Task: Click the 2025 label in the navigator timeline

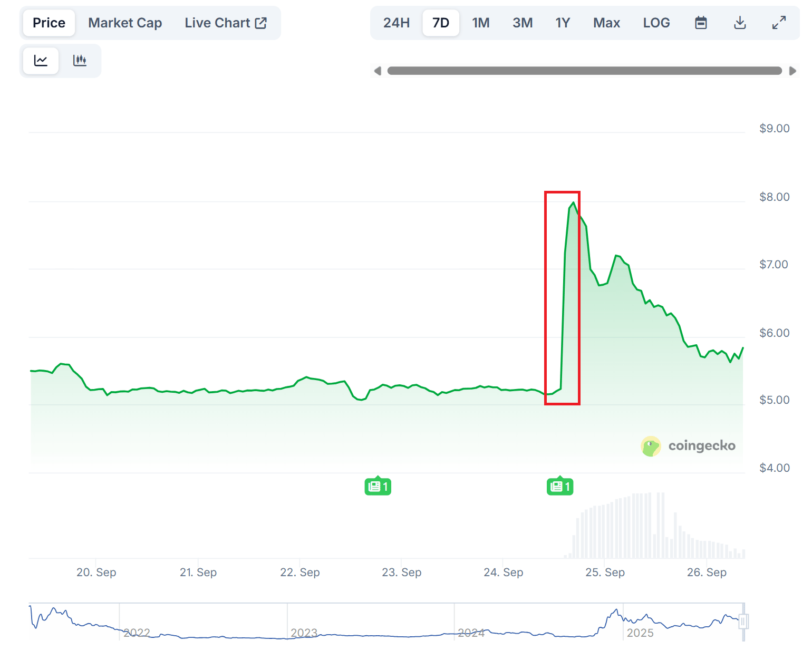Action: coord(640,633)
